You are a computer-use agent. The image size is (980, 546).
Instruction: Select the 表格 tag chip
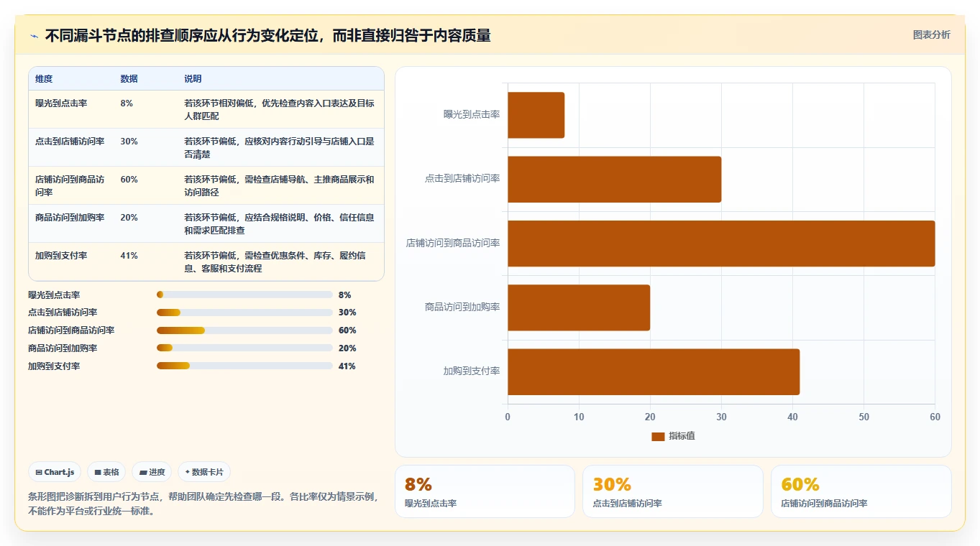click(106, 472)
